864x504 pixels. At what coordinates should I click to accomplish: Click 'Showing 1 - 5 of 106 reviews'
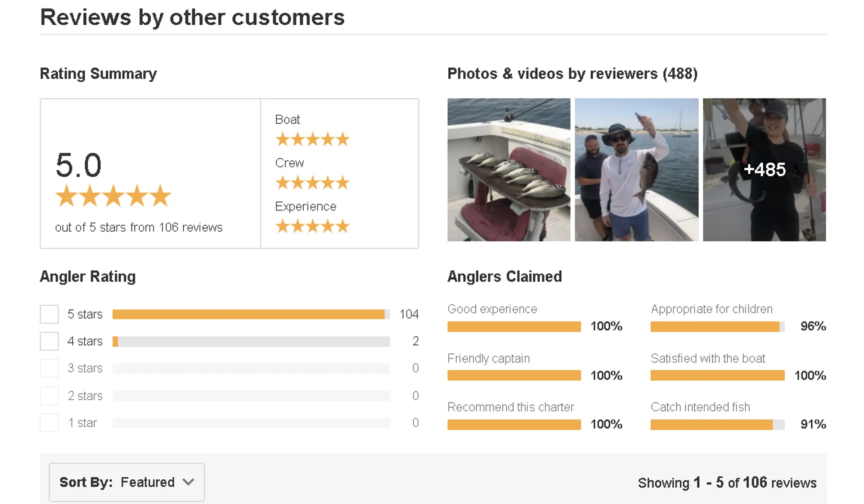click(727, 483)
